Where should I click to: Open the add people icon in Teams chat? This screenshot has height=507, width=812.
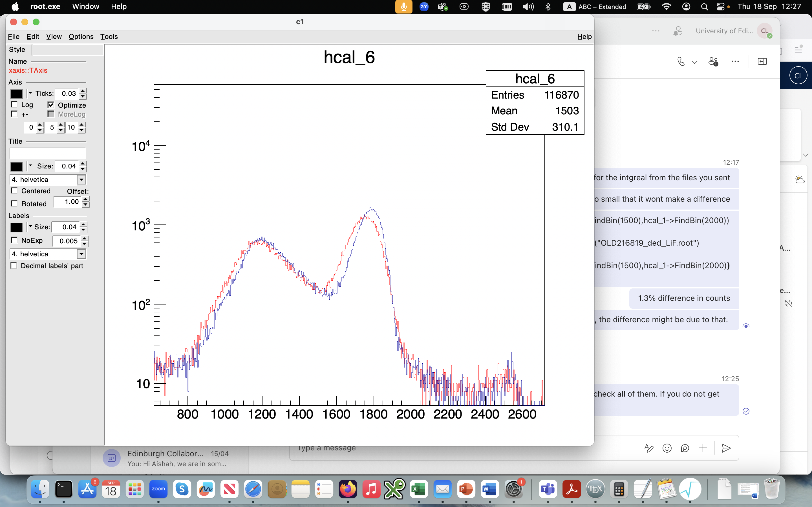pyautogui.click(x=714, y=61)
